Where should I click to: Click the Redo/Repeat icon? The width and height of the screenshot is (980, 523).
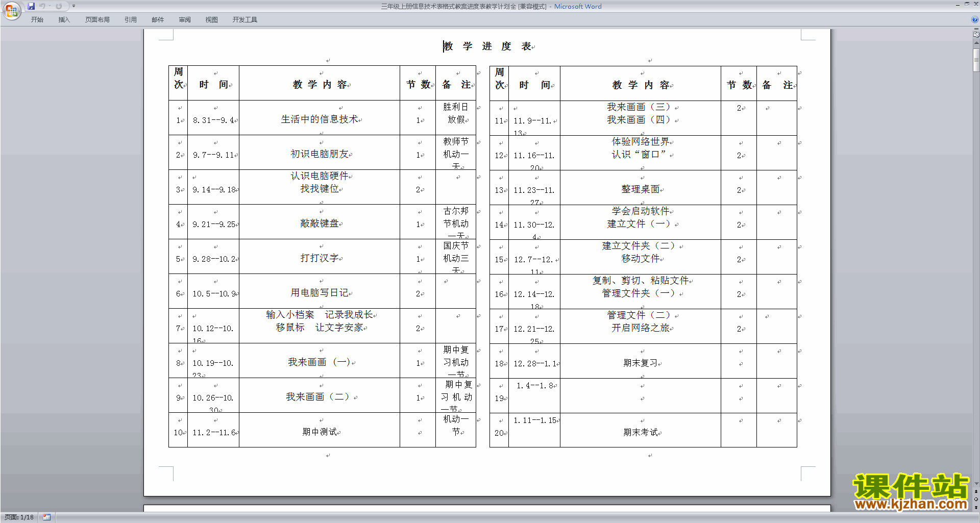(x=59, y=6)
